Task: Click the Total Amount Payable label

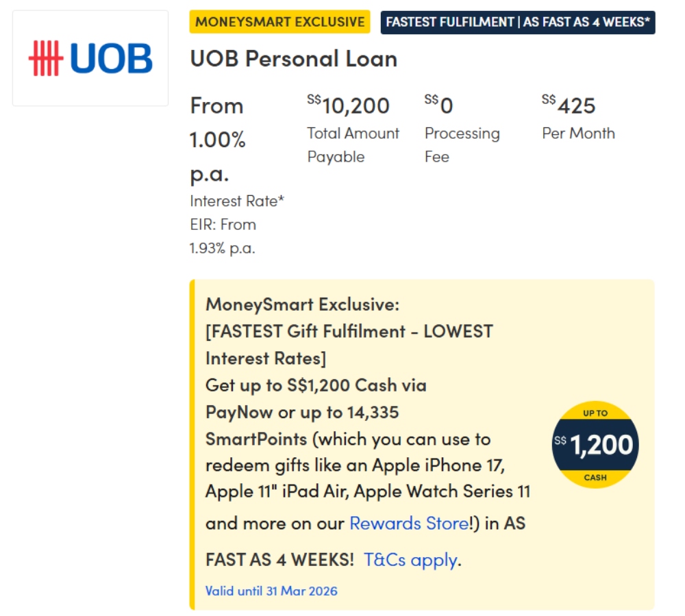Action: [x=353, y=145]
